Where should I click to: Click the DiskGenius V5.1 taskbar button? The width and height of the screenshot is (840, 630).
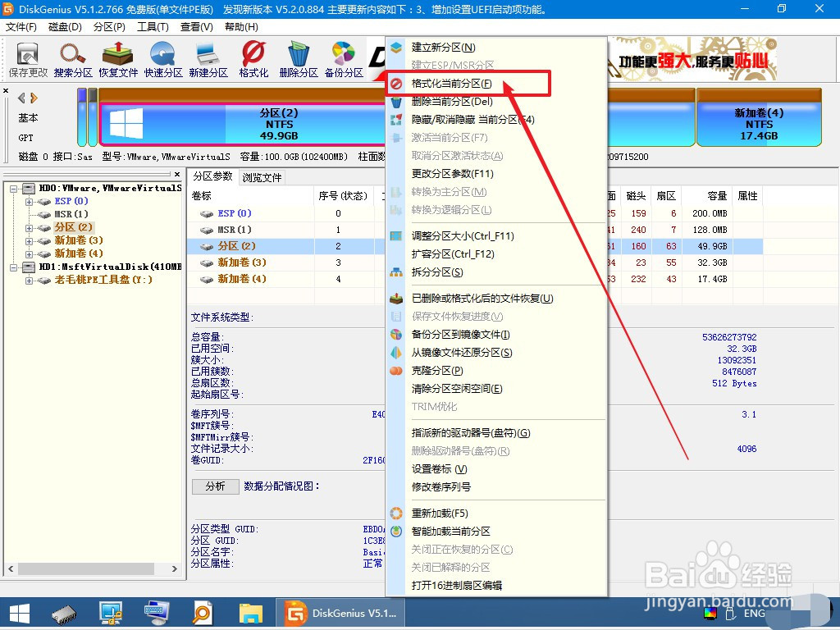pos(340,614)
